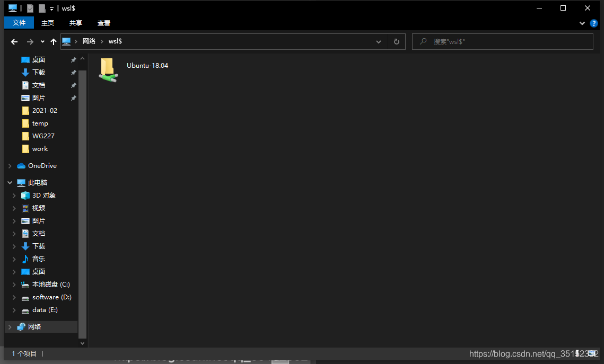Viewport: 604px width, 364px height.
Task: Go up one level with up arrow
Action: tap(53, 41)
